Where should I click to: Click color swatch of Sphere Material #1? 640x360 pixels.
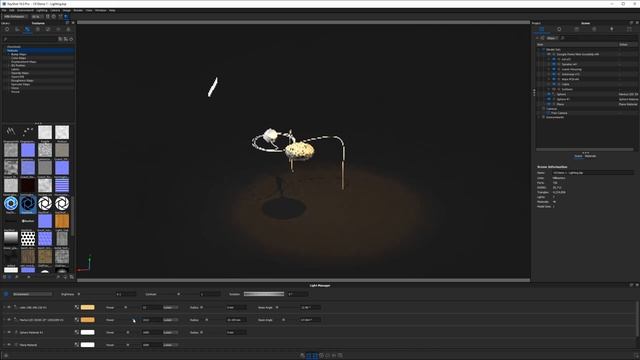[x=87, y=332]
